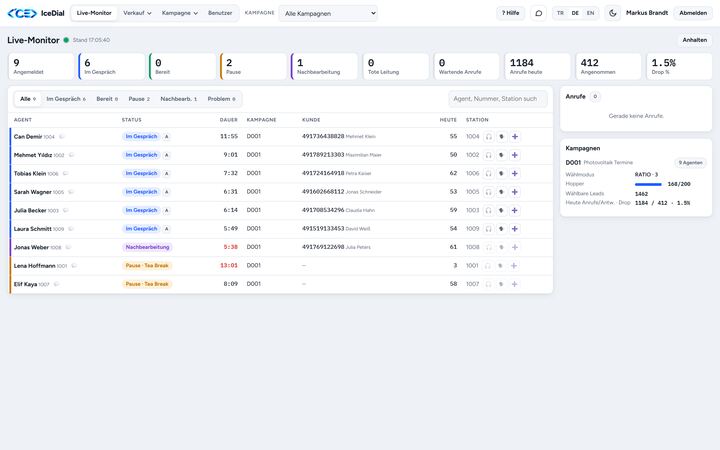This screenshot has height=450, width=720.
Task: Click the 9 Agenten badge for D001
Action: click(x=690, y=163)
